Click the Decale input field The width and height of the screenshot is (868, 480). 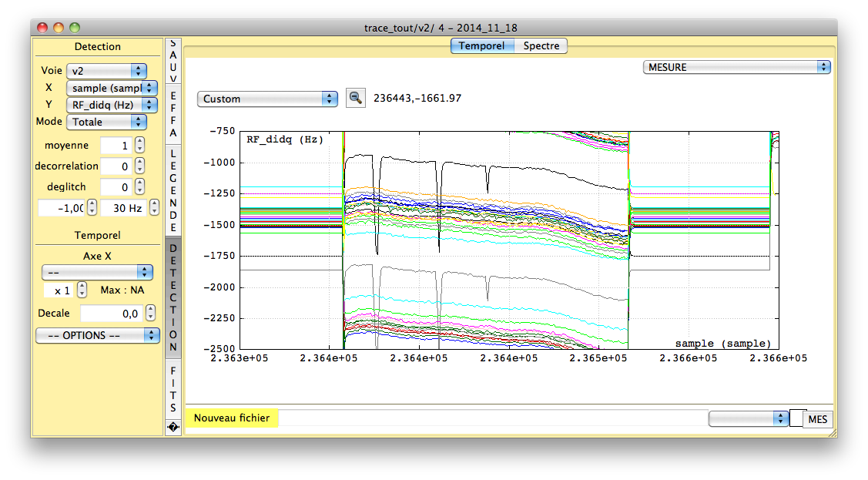111,313
